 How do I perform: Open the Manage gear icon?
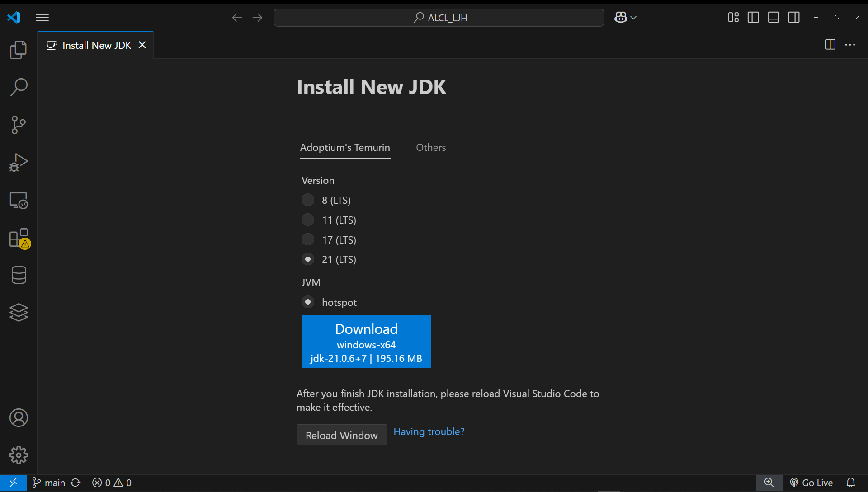click(x=19, y=455)
